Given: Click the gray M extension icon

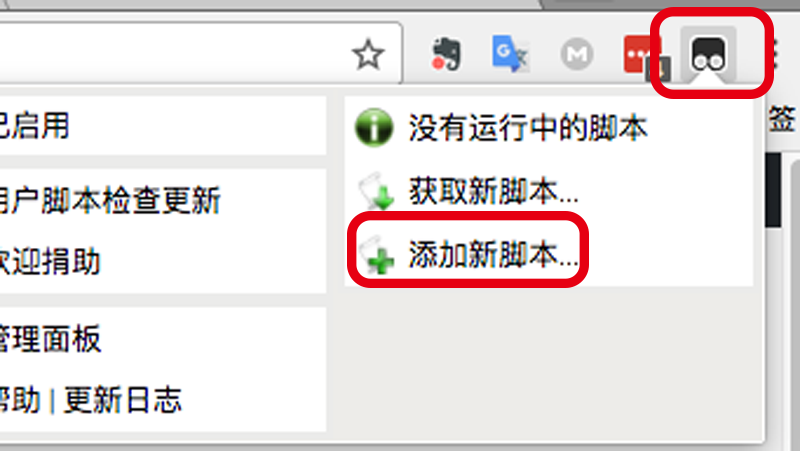Looking at the screenshot, I should pos(577,54).
